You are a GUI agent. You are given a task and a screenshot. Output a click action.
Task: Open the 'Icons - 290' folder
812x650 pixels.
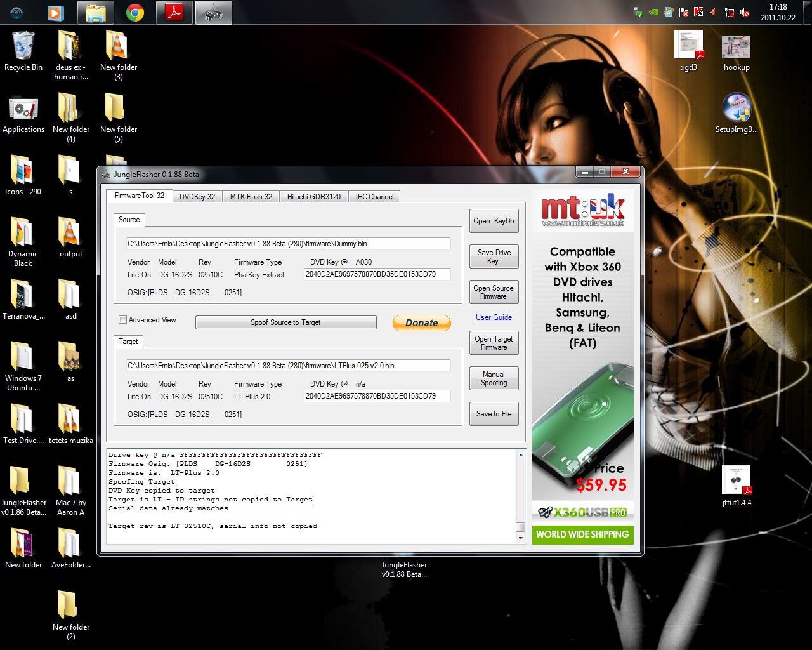click(x=23, y=175)
